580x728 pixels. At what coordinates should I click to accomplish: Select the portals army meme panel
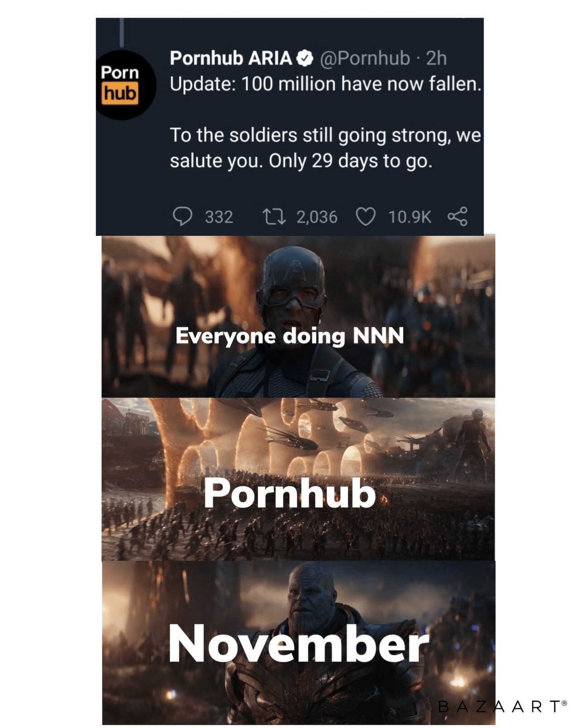(x=298, y=479)
